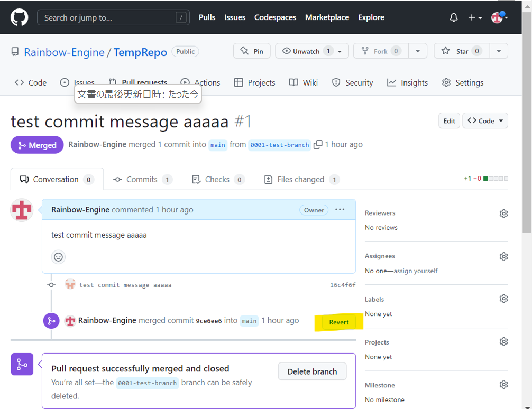Image resolution: width=532 pixels, height=409 pixels.
Task: Open the repository Code tab
Action: 31,83
